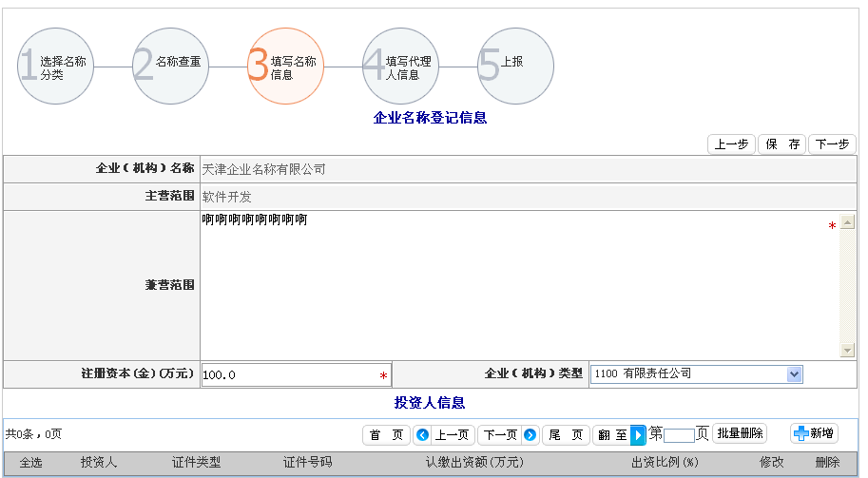Click step 5 circle 上报
868x478 pixels.
[516, 67]
